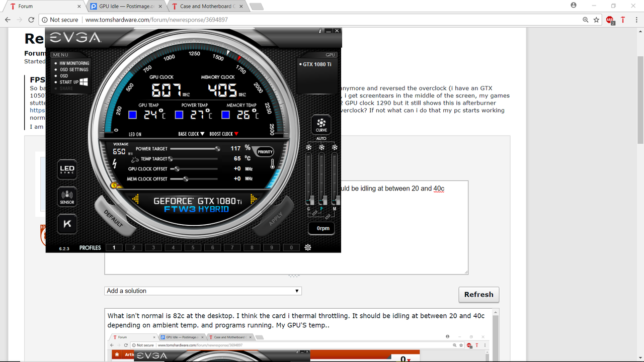Click the info 'i' icon in EVGA window
644x362 pixels.
(320, 31)
